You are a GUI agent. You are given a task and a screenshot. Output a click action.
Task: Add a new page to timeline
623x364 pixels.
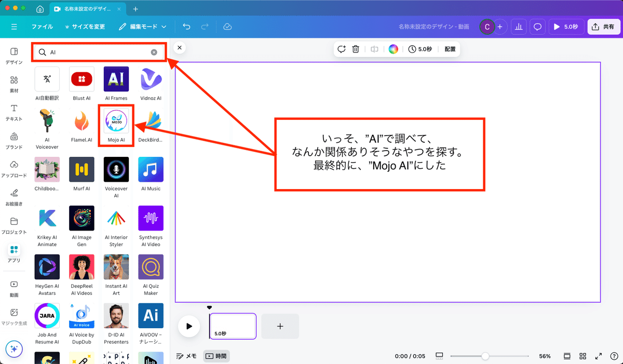pos(280,326)
